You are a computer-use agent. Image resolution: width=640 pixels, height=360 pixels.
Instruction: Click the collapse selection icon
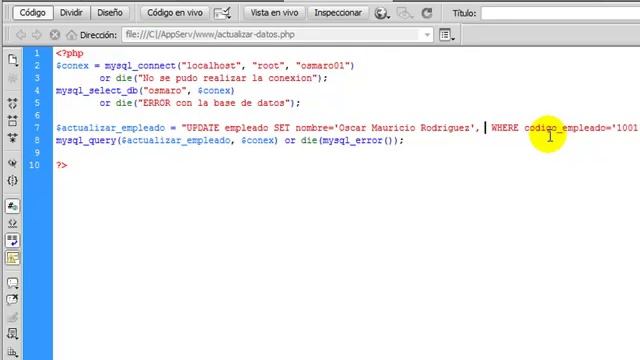13,120
